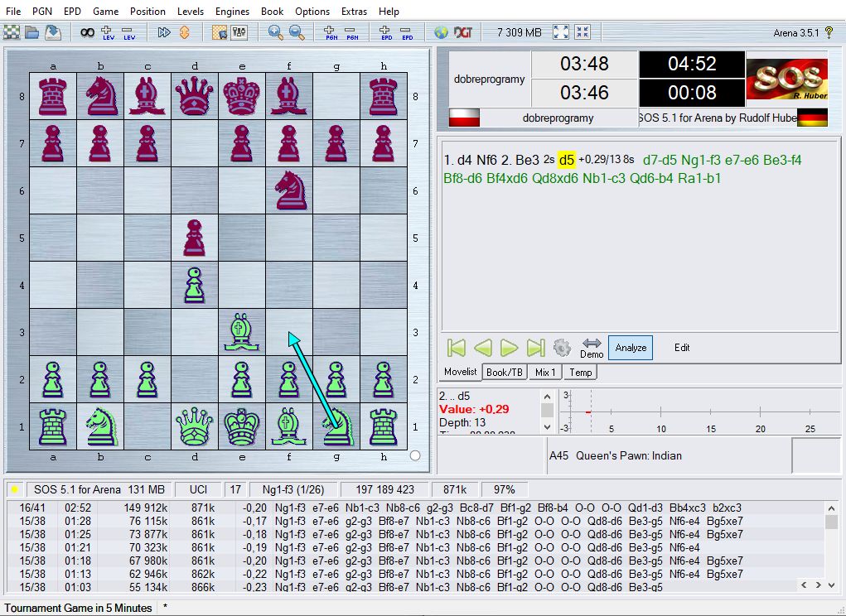Click the minus EPD icon
The height and width of the screenshot is (616, 846).
click(407, 33)
